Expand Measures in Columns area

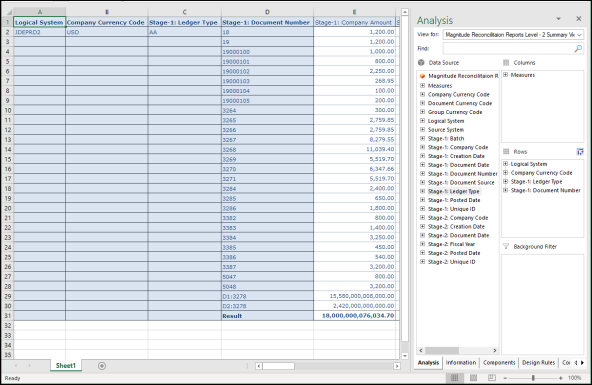pyautogui.click(x=506, y=75)
